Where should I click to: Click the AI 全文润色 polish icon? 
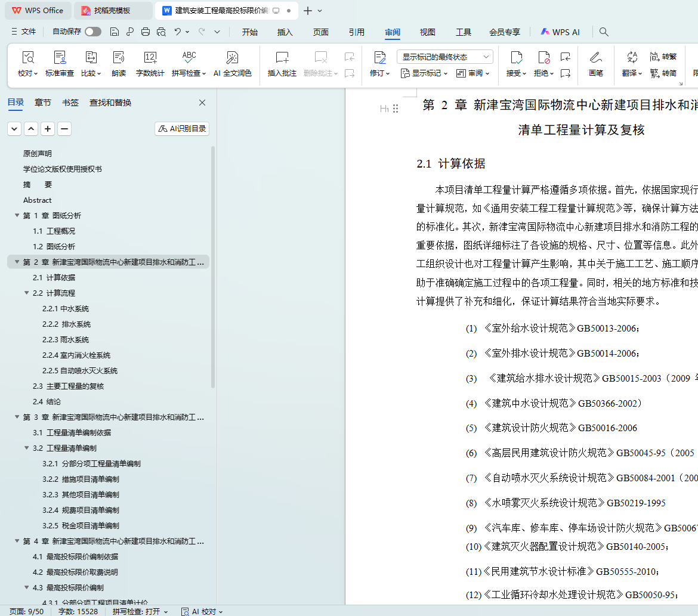click(x=232, y=58)
